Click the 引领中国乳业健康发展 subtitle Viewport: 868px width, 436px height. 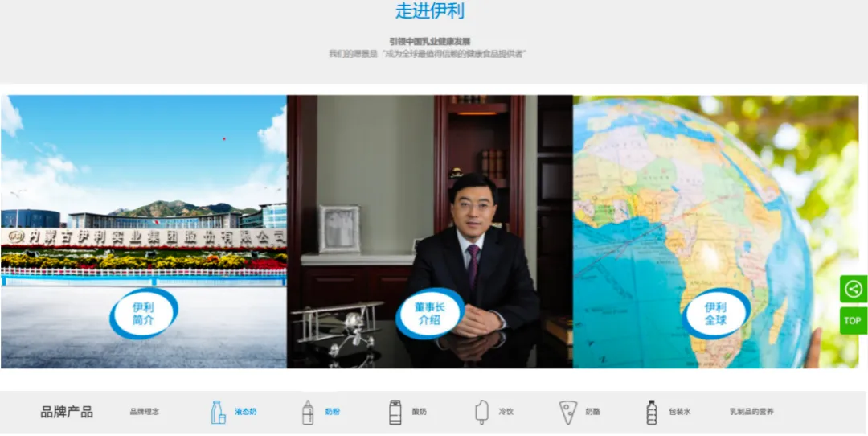pos(429,41)
